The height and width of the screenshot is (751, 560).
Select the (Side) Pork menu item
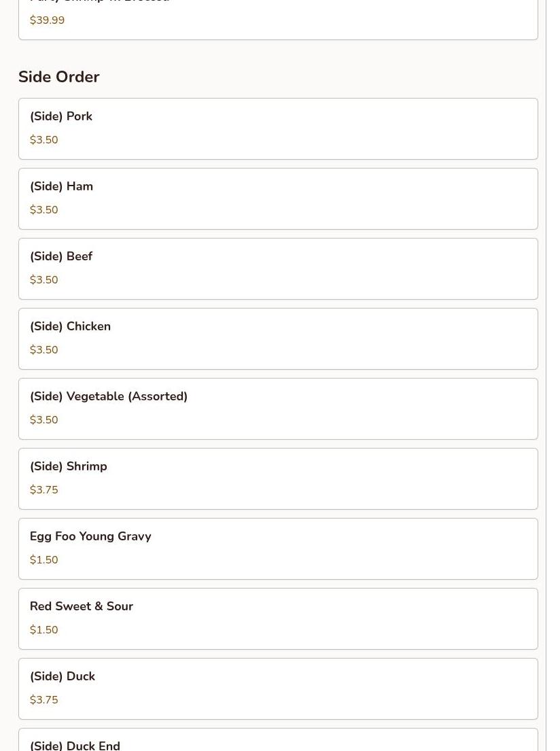[x=278, y=129]
